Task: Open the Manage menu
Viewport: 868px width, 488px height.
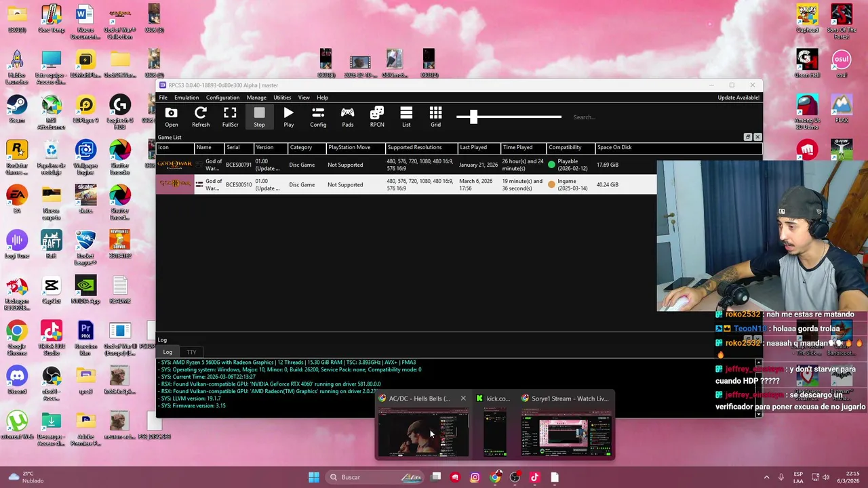Action: (256, 98)
